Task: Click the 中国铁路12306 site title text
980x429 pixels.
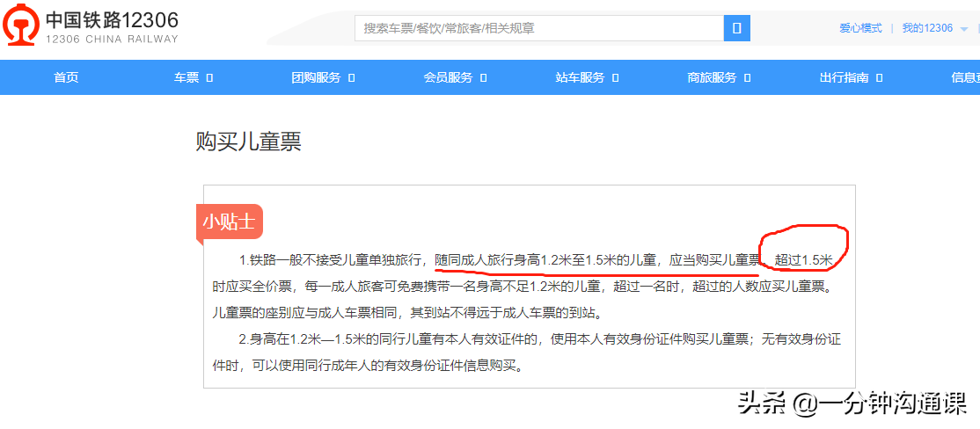Action: coord(112,19)
